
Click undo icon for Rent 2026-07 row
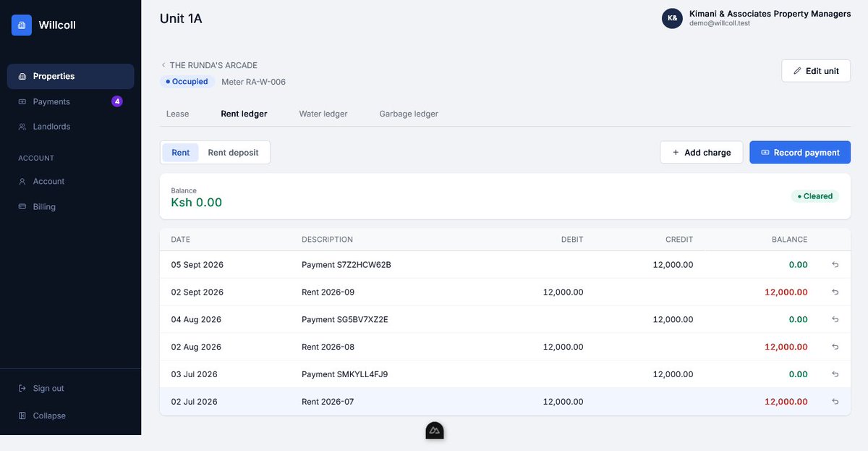coord(835,402)
